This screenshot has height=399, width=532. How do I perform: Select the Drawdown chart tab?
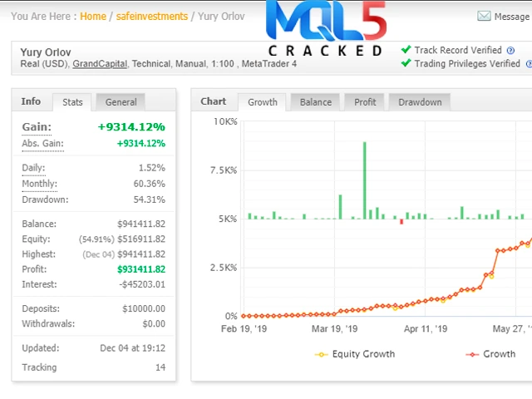point(420,102)
